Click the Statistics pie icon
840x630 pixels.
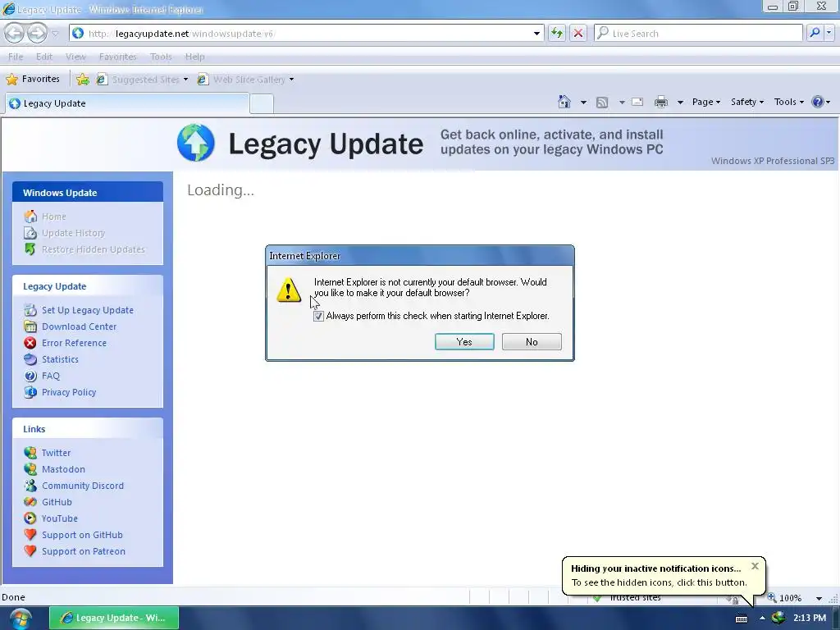coord(30,359)
